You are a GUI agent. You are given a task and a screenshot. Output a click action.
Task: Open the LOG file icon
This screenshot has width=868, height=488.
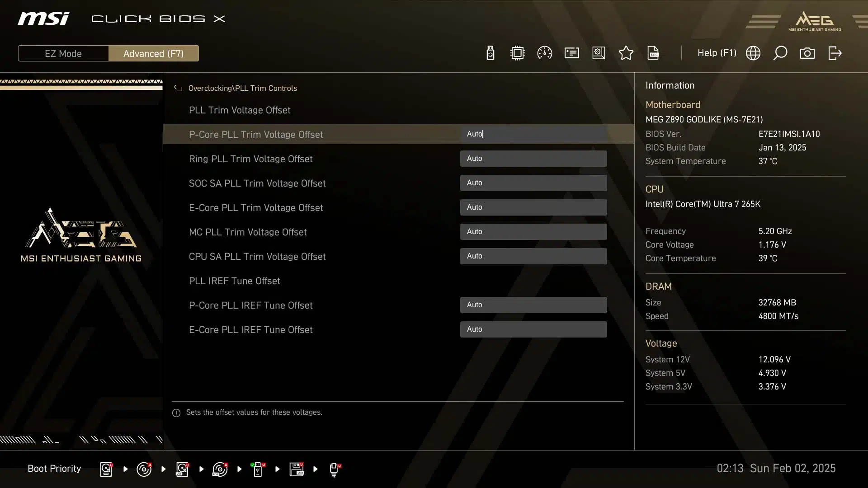coord(653,53)
